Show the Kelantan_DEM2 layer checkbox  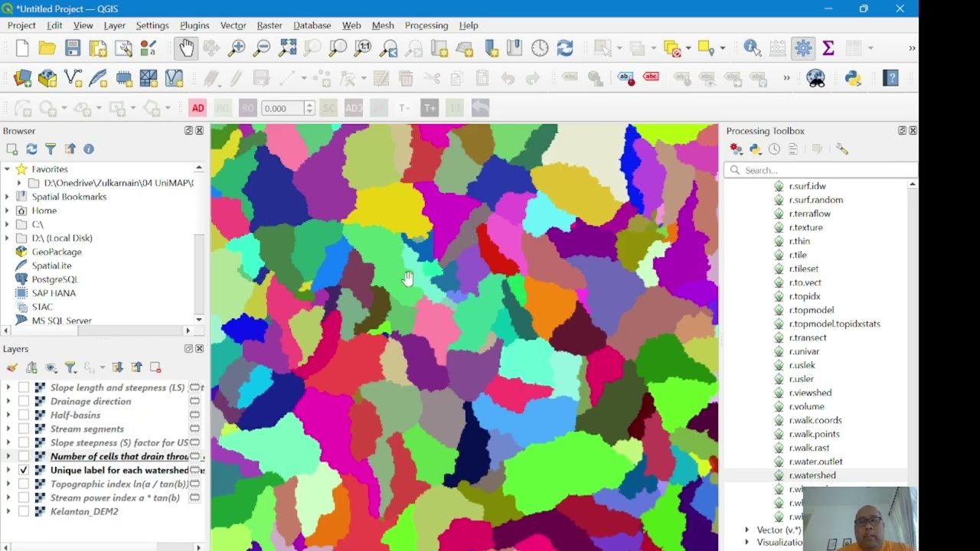point(24,511)
